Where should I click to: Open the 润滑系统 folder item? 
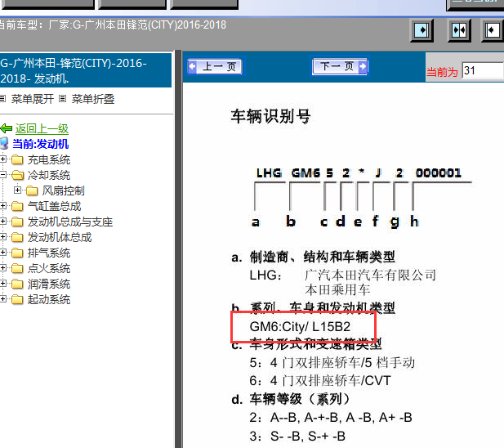(49, 284)
